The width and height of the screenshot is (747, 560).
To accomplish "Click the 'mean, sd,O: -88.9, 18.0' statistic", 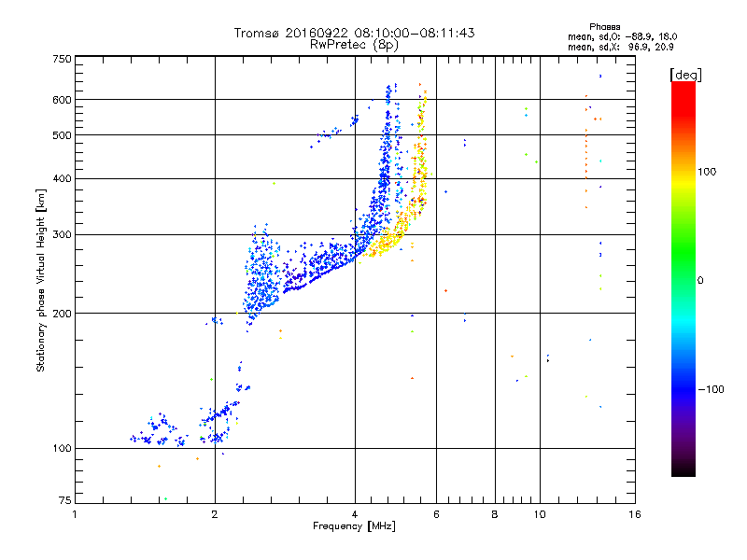I will [x=622, y=36].
